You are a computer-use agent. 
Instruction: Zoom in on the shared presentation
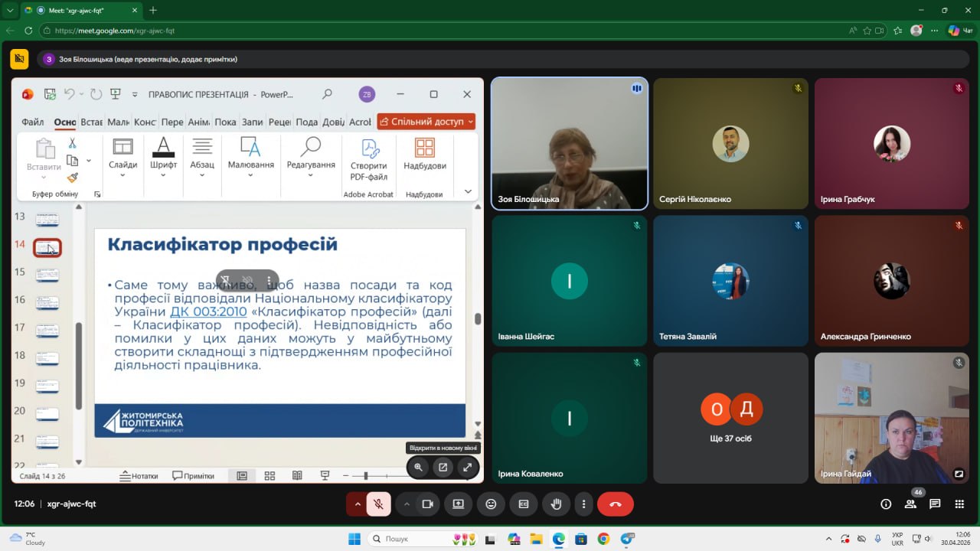point(418,467)
